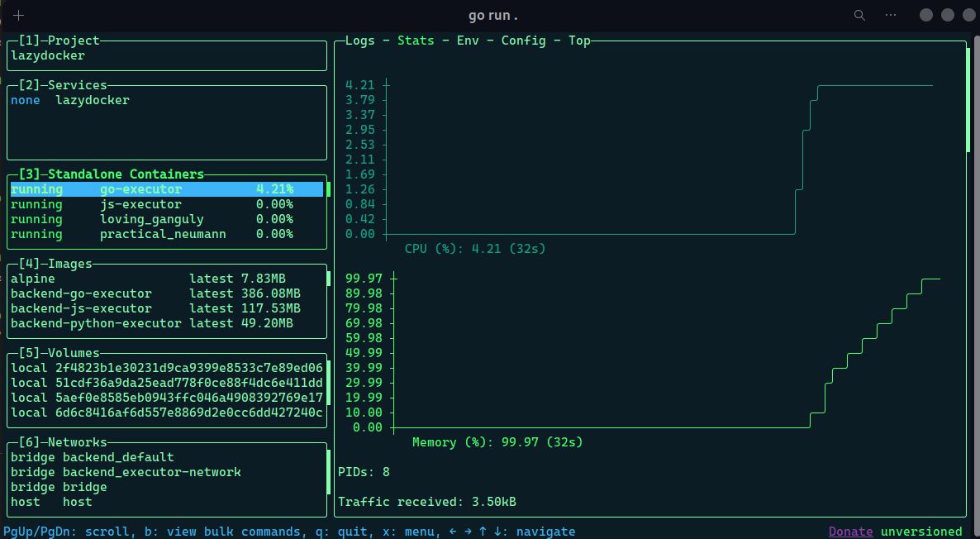Image resolution: width=980 pixels, height=539 pixels.
Task: Click 4.21% CPU value of go-executor
Action: (274, 188)
